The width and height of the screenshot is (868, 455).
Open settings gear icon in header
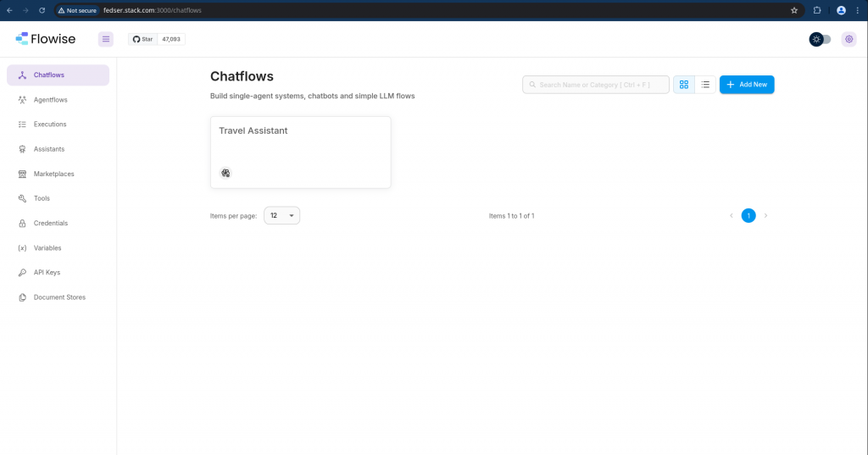click(849, 39)
